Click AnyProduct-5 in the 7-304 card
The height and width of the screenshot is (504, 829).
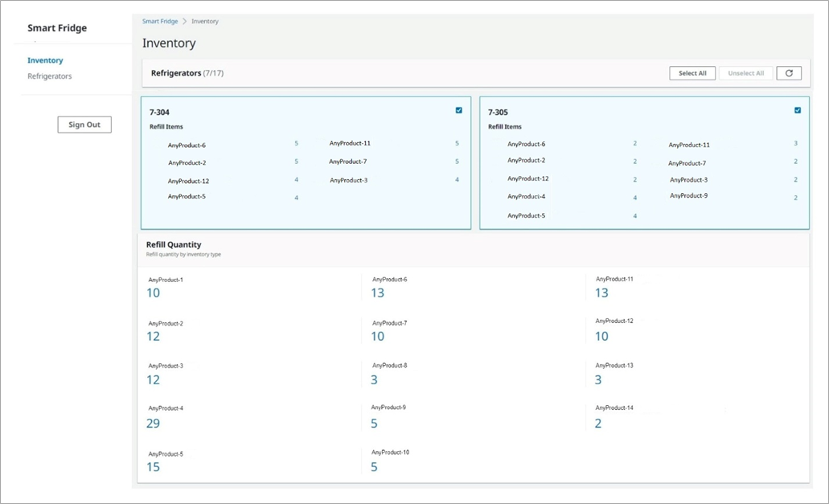pyautogui.click(x=187, y=196)
